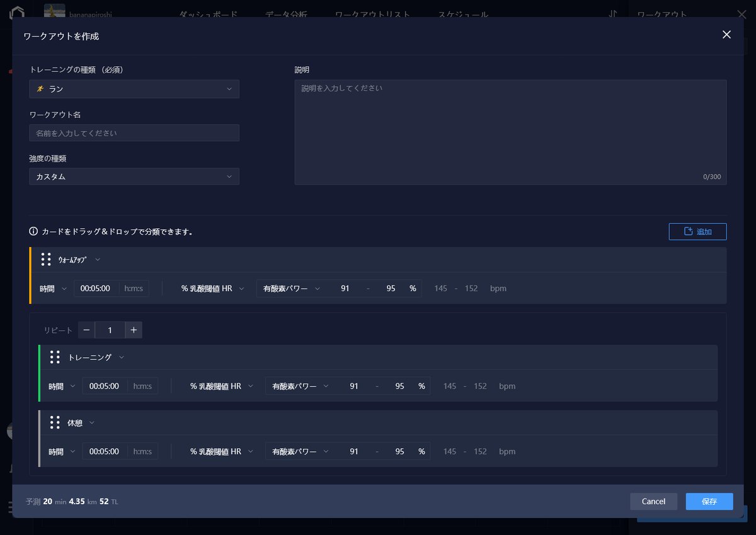Edit the warm-up duration 00:05:00 field
Viewport: 756px width, 535px height.
pos(96,289)
